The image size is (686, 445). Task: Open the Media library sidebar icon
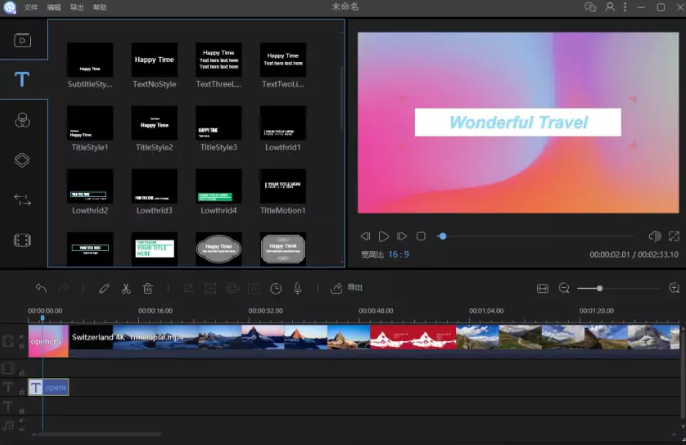22,41
